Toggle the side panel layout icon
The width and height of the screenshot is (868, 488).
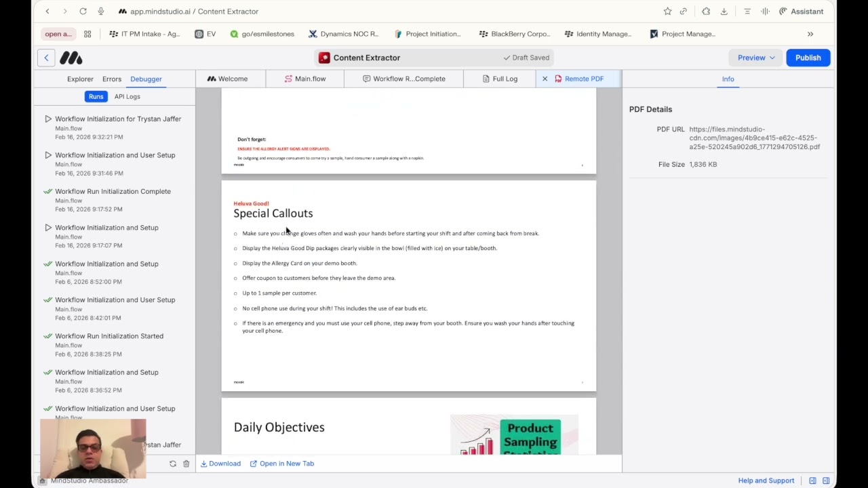(812, 481)
